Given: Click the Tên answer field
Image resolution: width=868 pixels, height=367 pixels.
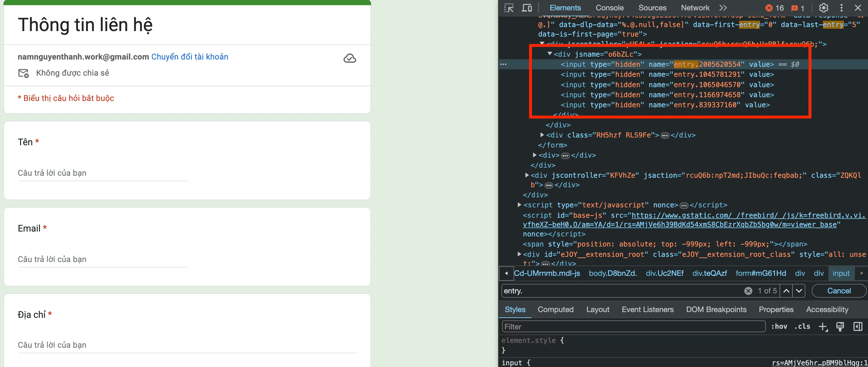Looking at the screenshot, I should click(103, 173).
